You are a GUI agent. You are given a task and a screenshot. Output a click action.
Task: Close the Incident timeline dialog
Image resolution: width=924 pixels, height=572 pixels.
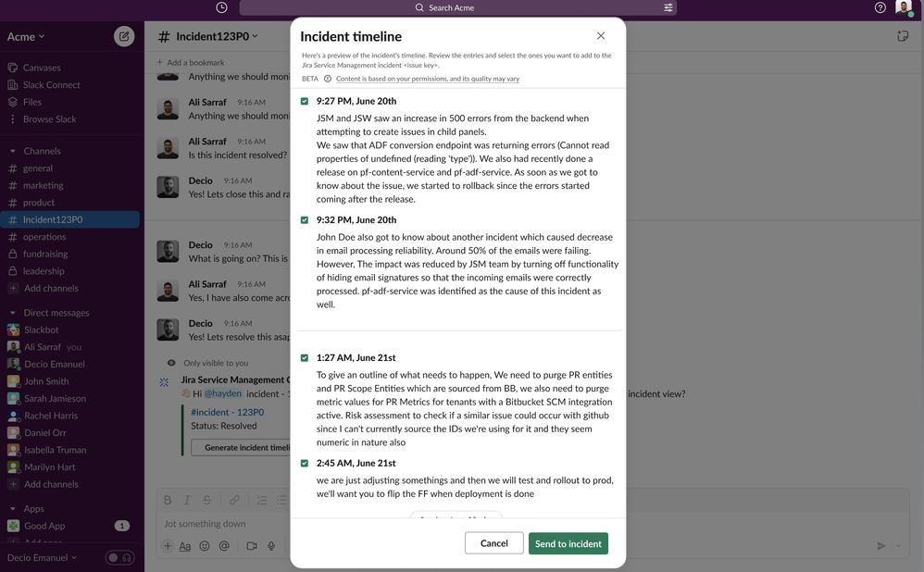pyautogui.click(x=601, y=36)
